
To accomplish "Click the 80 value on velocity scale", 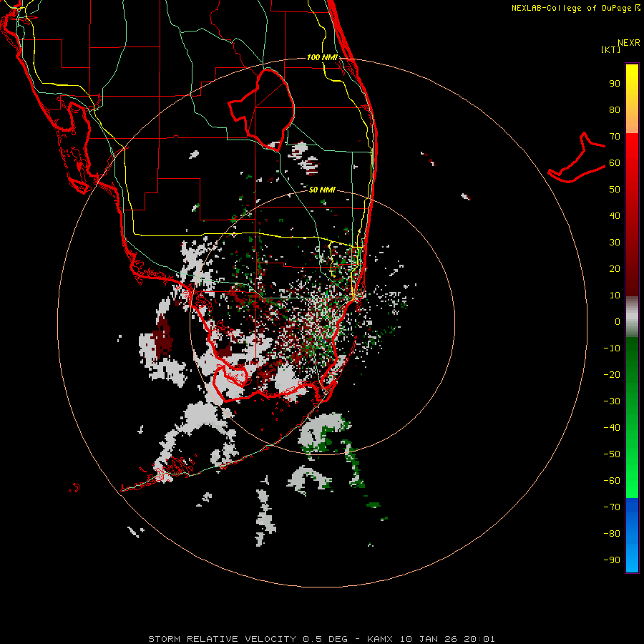I will click(615, 110).
